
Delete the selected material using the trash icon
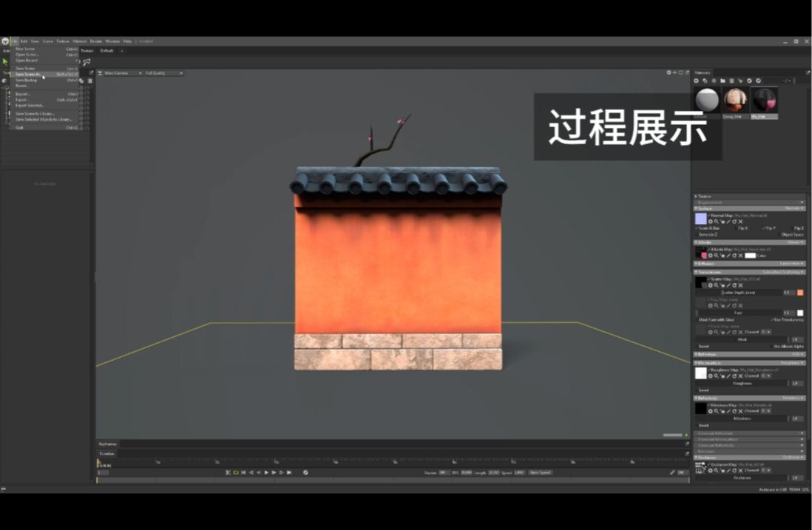pyautogui.click(x=732, y=81)
